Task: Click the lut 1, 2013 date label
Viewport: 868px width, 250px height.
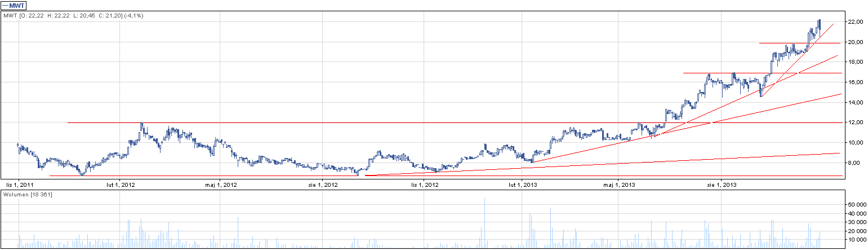Action: coord(522,185)
